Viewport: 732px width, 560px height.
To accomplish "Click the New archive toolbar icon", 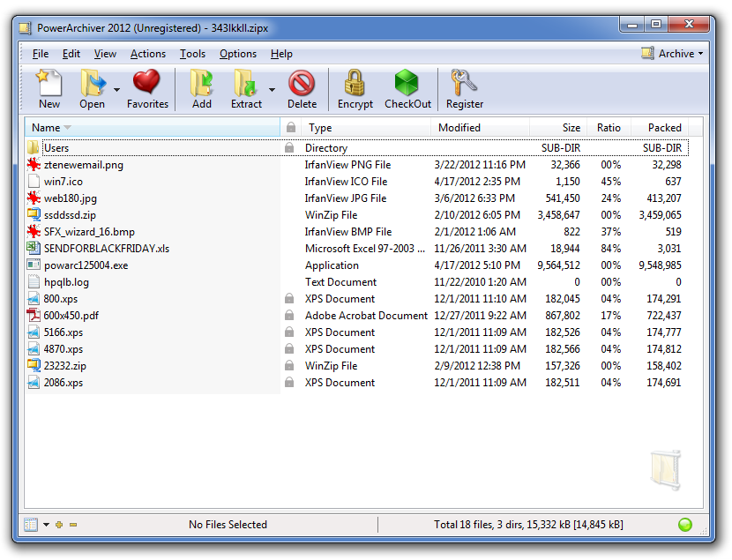I will [x=49, y=83].
